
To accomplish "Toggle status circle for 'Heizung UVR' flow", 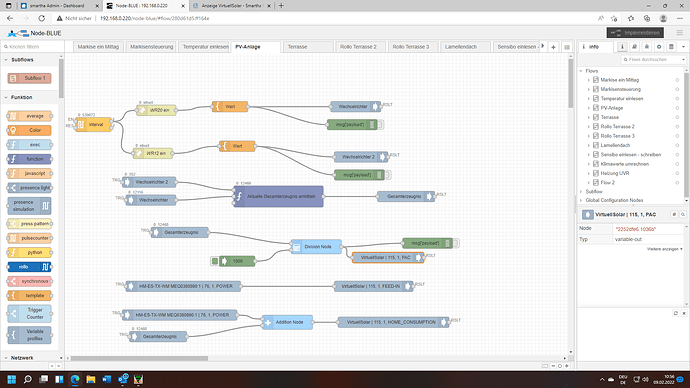I will (677, 173).
